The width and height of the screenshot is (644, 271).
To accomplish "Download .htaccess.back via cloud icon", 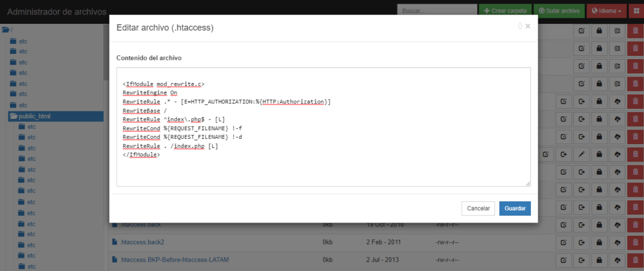I will click(x=616, y=225).
